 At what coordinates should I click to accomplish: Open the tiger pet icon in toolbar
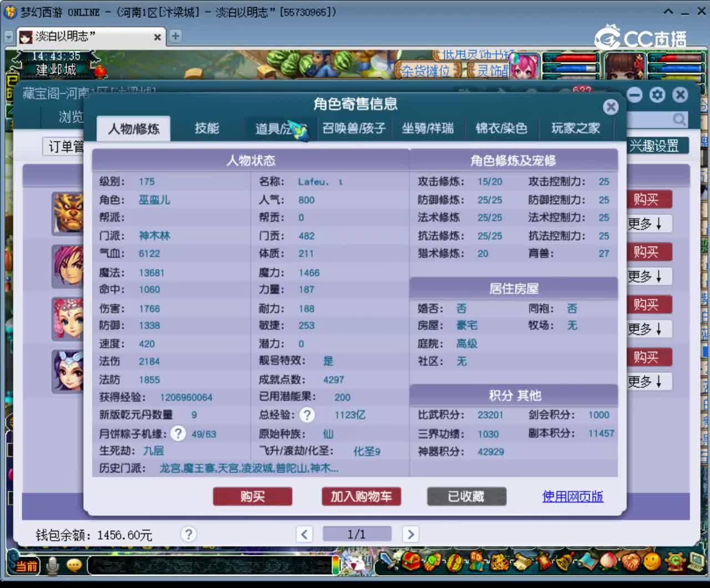tap(499, 562)
